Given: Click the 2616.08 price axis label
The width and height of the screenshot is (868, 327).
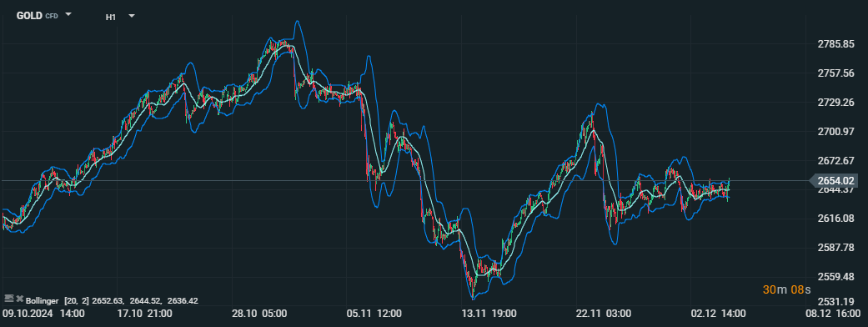Looking at the screenshot, I should 835,219.
